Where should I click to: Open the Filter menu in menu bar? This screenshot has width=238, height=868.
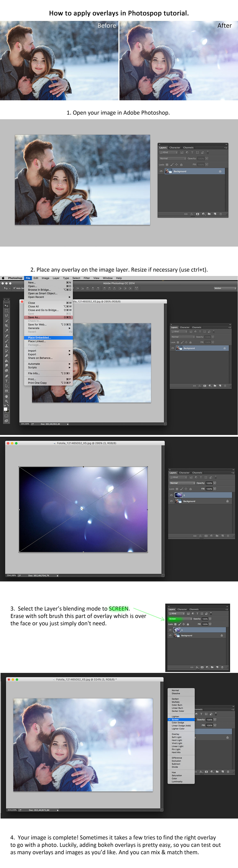(87, 278)
